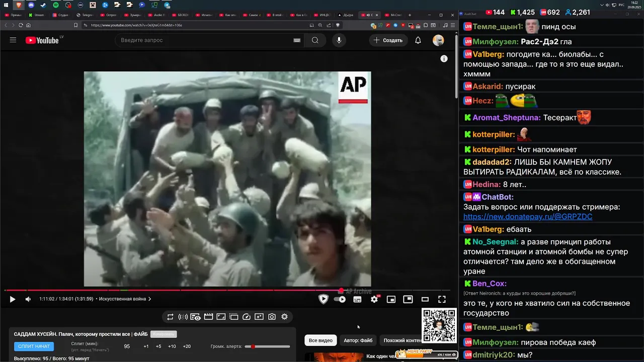The height and width of the screenshot is (362, 644).
Task: Add +10 minutes to split
Action: click(x=172, y=346)
